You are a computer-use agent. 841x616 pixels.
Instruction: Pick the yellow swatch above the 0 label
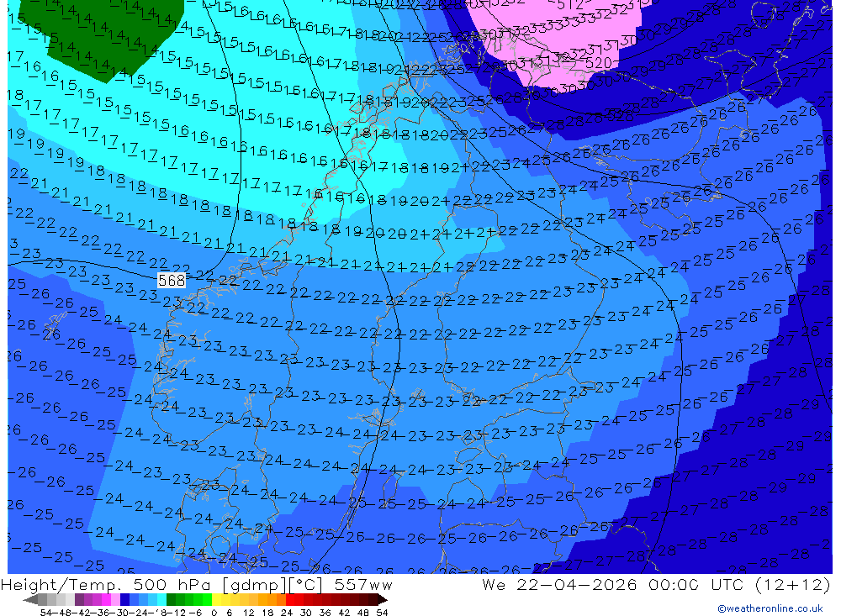click(x=216, y=600)
